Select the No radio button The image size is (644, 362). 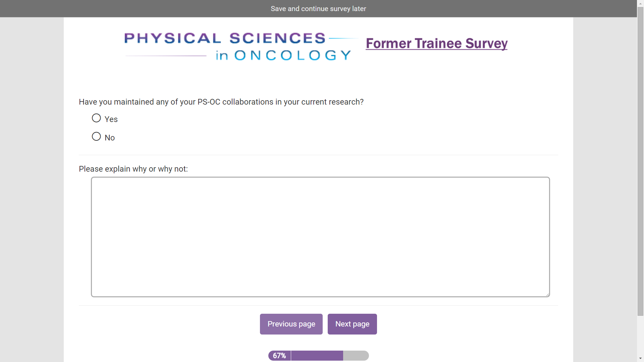(x=96, y=136)
